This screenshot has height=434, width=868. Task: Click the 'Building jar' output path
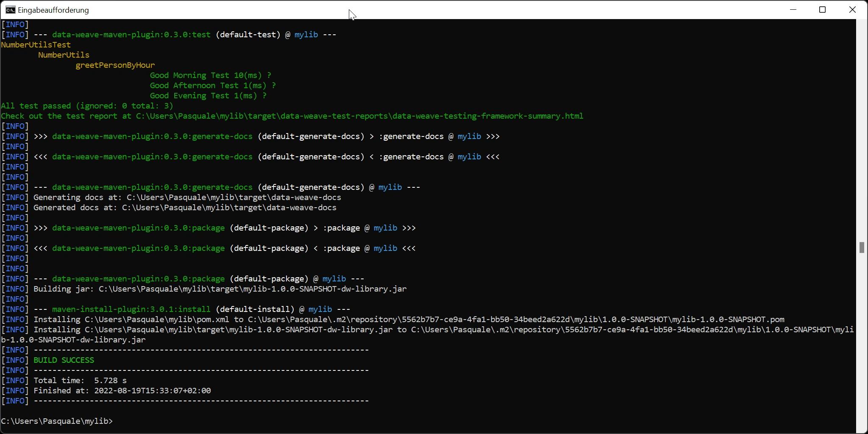click(x=252, y=289)
